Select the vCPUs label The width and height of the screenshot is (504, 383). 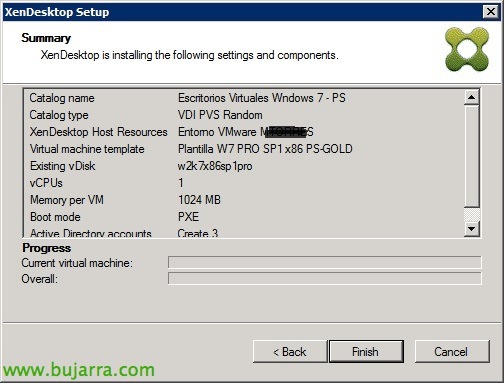click(x=46, y=183)
